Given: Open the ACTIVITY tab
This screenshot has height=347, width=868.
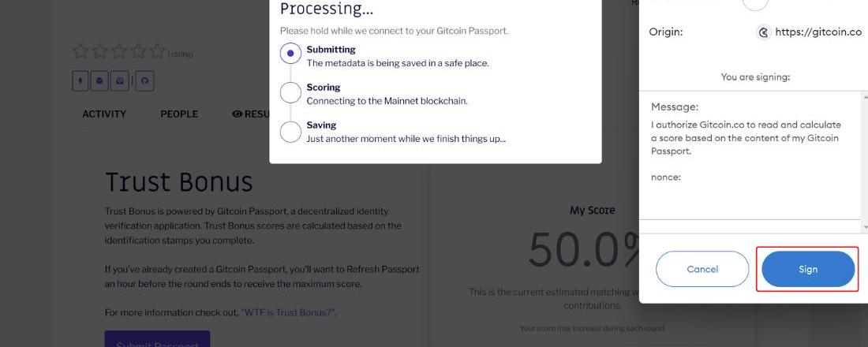Looking at the screenshot, I should click(104, 114).
